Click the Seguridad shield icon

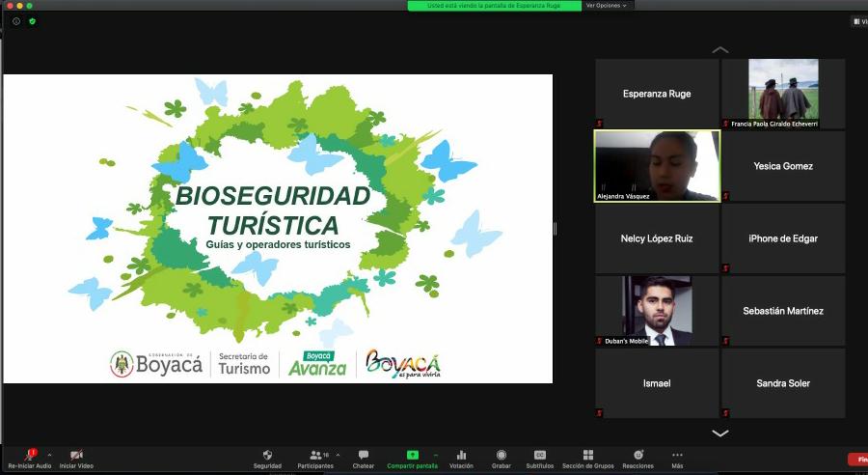pos(267,455)
